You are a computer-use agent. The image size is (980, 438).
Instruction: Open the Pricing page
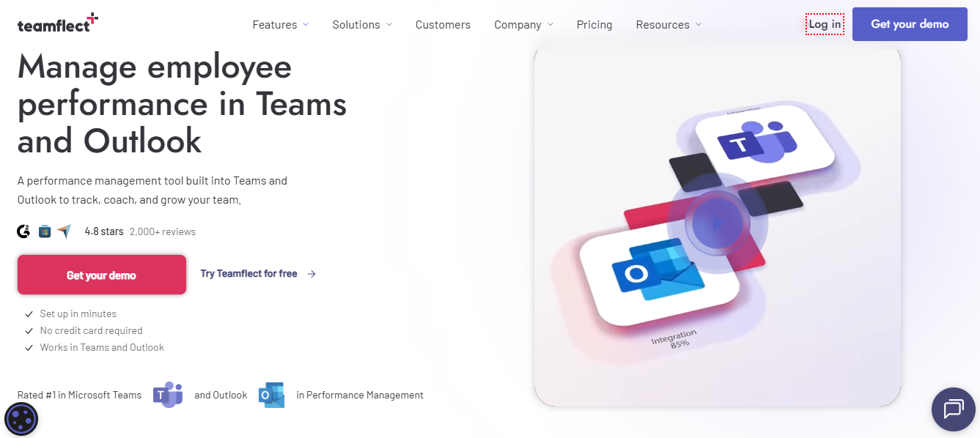pyautogui.click(x=594, y=24)
